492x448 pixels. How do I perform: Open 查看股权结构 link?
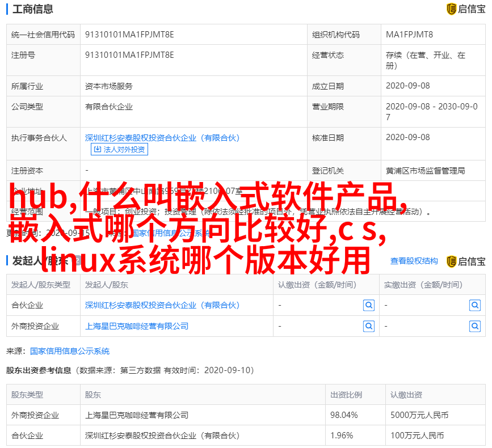pyautogui.click(x=414, y=261)
